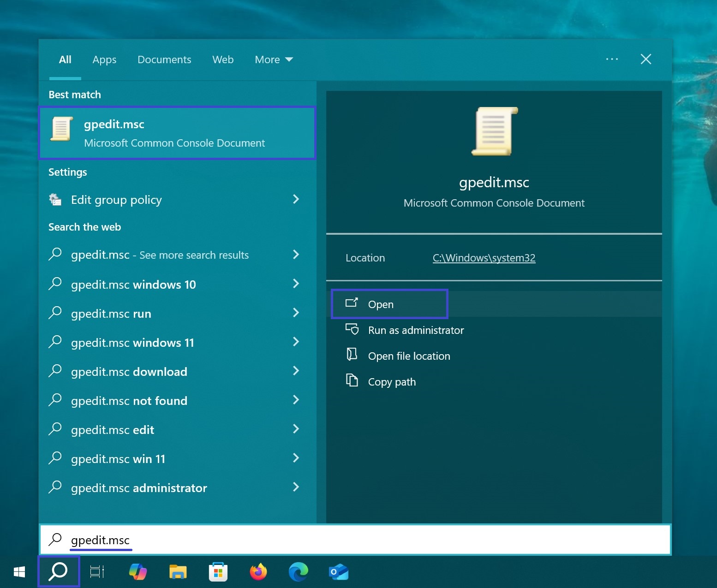Click magnifier icon beside 'gpedit.msc download'

pos(55,371)
